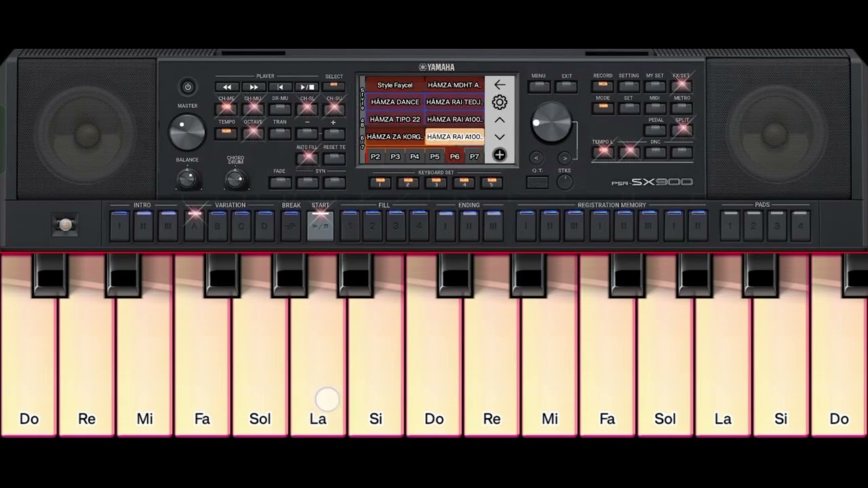
Task: Tap the power button icon
Action: click(188, 87)
